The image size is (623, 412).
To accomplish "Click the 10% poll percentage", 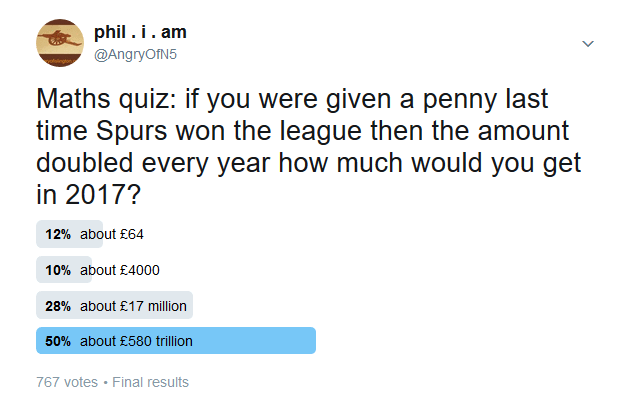I will (59, 270).
